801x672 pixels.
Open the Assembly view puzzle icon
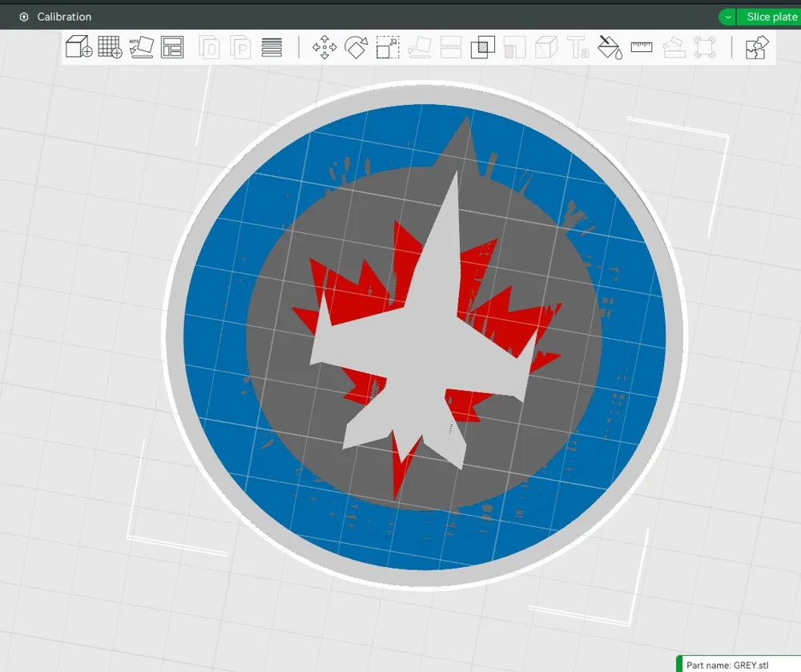[757, 47]
